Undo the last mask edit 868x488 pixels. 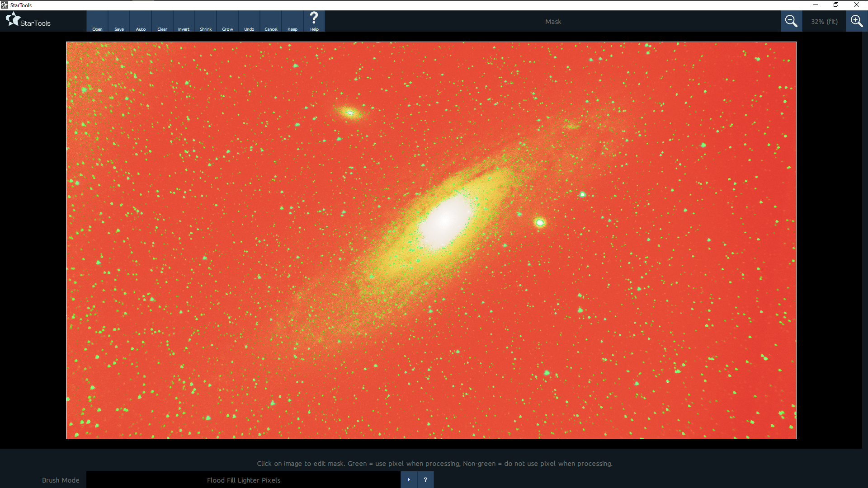[249, 21]
